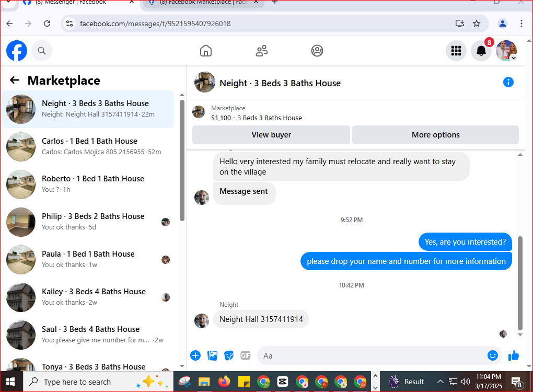Viewport: 533px width, 392px height.
Task: Open the Groups icon in top navigation
Action: (317, 51)
